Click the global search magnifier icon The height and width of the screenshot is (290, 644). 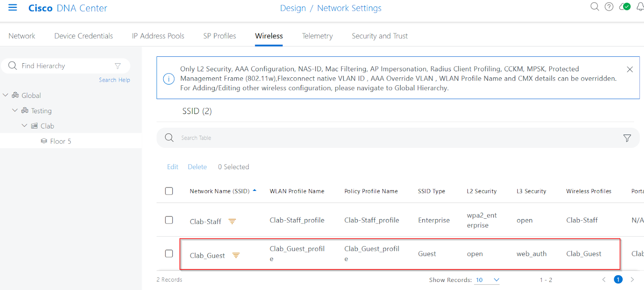pos(594,6)
